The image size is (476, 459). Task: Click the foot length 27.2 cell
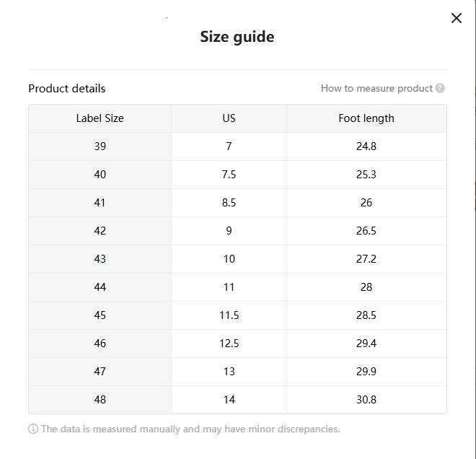(x=366, y=259)
